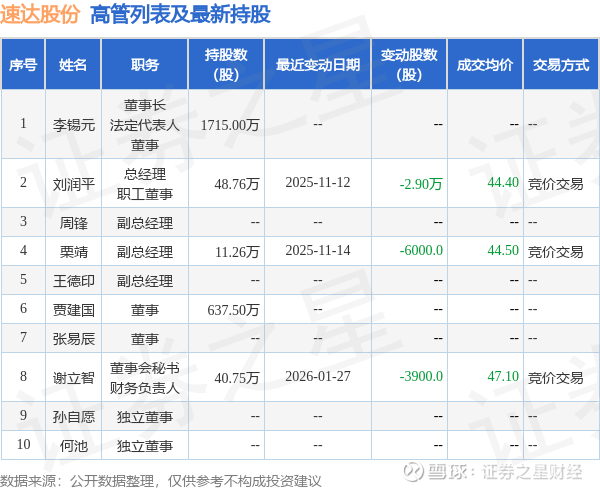Image resolution: width=600 pixels, height=490 pixels.
Task: Click the role cell 董事长 法定代表人 董事
Action: tap(145, 125)
